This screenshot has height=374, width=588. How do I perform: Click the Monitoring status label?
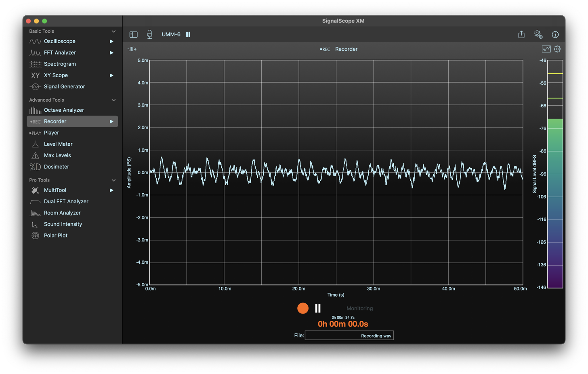click(x=359, y=309)
